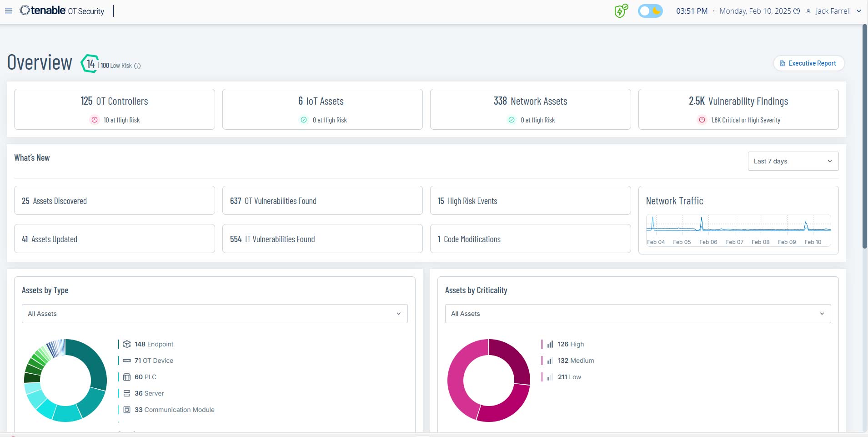Click the Network Traffic chart

[738, 230]
